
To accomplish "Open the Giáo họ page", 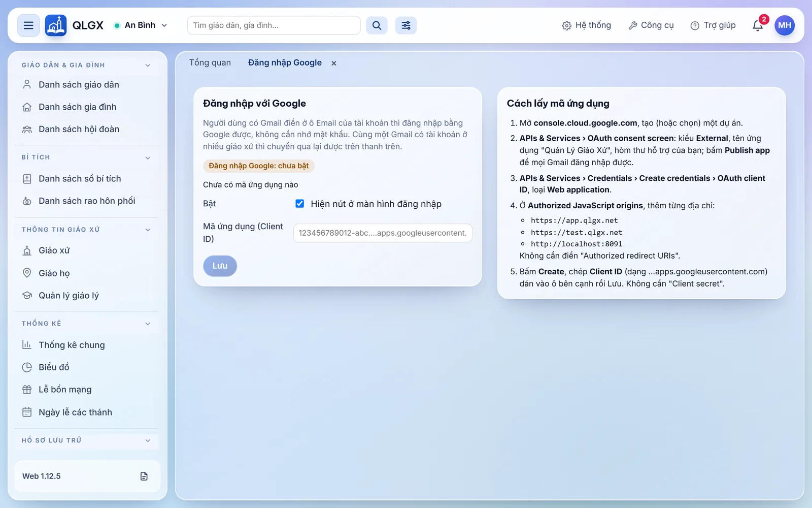I will point(87,273).
